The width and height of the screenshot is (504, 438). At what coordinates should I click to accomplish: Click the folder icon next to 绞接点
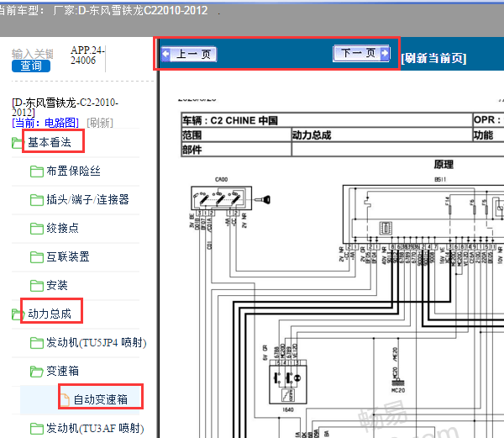click(37, 229)
